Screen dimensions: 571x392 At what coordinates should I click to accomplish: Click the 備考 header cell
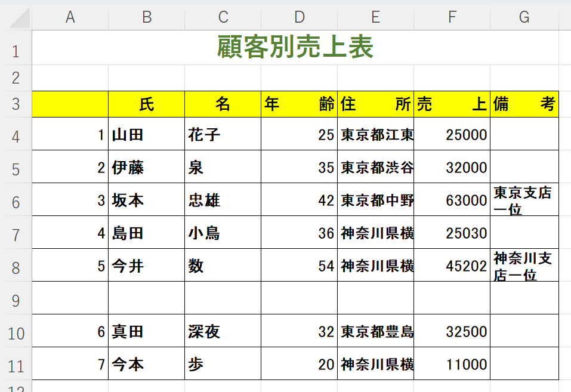[x=524, y=104]
